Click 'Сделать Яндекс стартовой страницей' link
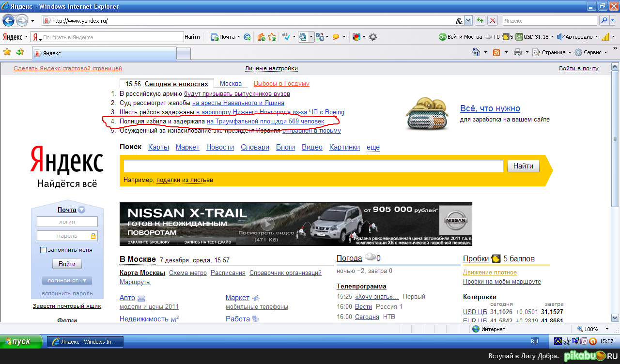 click(x=68, y=68)
